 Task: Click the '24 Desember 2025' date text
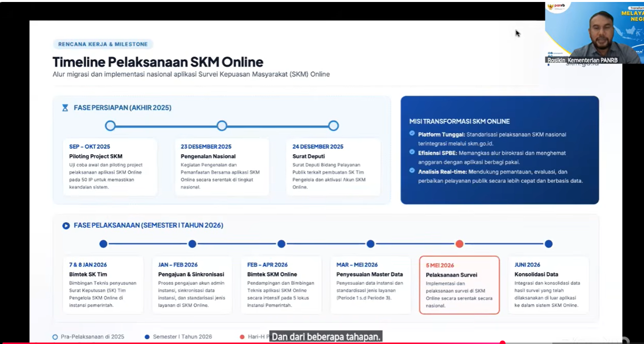tap(318, 146)
